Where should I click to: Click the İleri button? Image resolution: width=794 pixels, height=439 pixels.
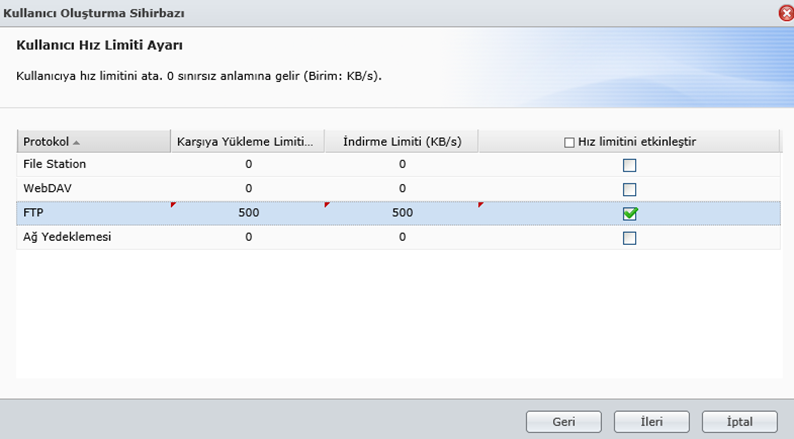click(x=652, y=421)
